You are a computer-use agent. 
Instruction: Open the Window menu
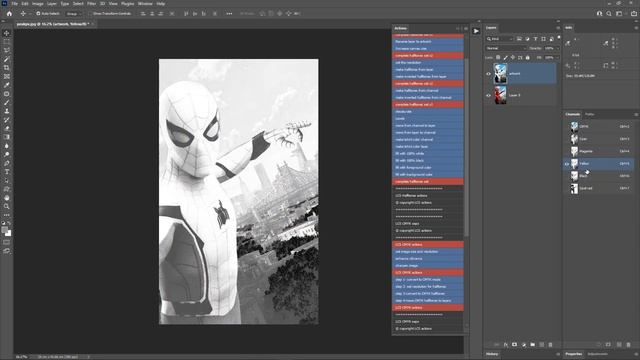click(145, 4)
